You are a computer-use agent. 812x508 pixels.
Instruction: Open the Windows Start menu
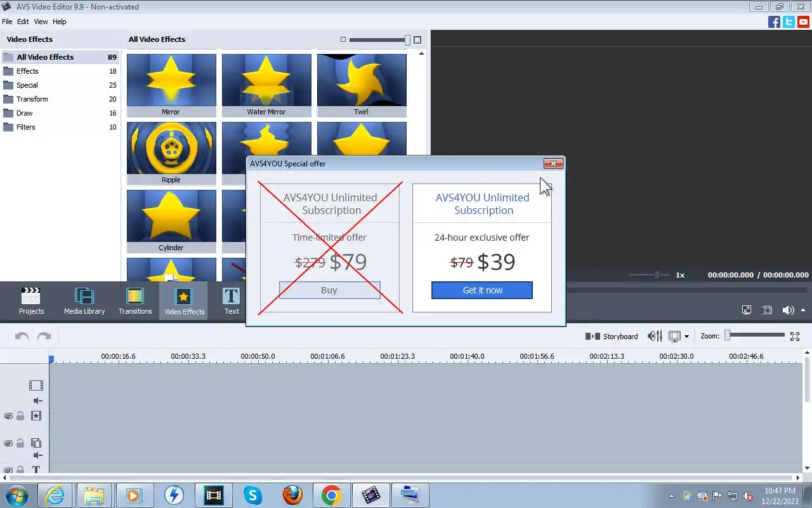click(x=16, y=495)
